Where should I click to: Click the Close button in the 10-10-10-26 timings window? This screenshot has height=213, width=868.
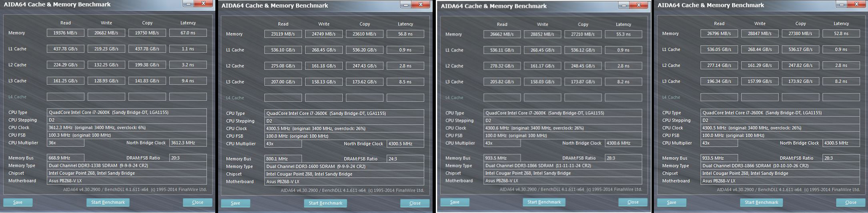pos(851,202)
